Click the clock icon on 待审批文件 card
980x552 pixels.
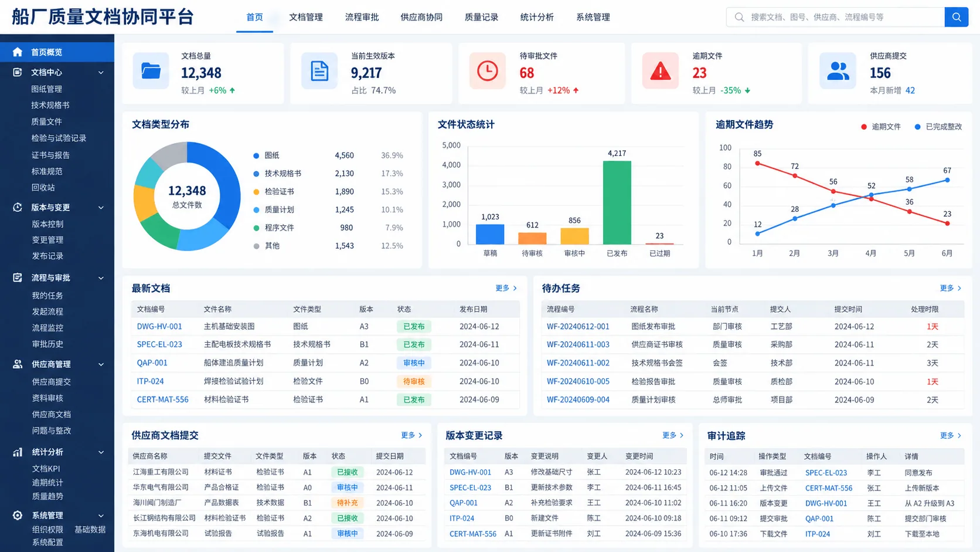click(487, 71)
